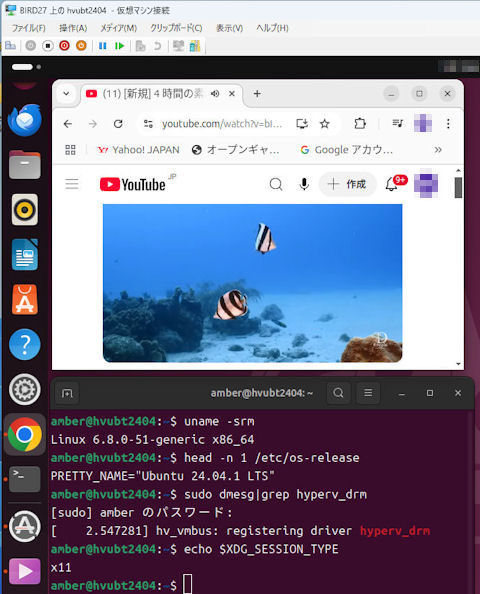Click the terminal hamburger menu button
The image size is (480, 594).
tap(368, 393)
